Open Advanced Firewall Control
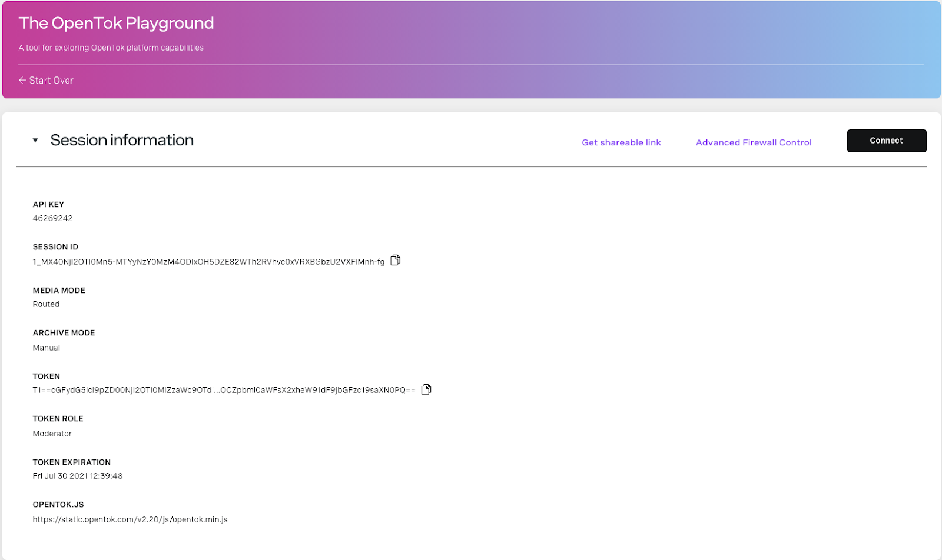The image size is (942, 560). pos(754,142)
